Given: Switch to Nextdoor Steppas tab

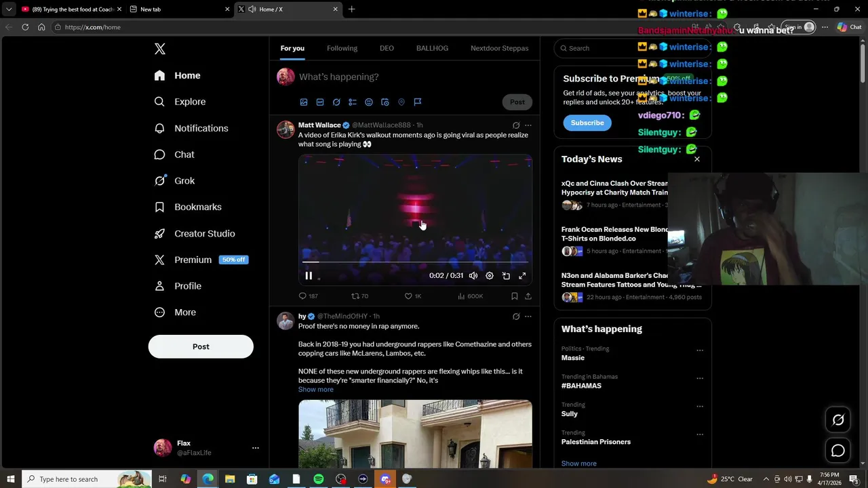Looking at the screenshot, I should pos(500,48).
